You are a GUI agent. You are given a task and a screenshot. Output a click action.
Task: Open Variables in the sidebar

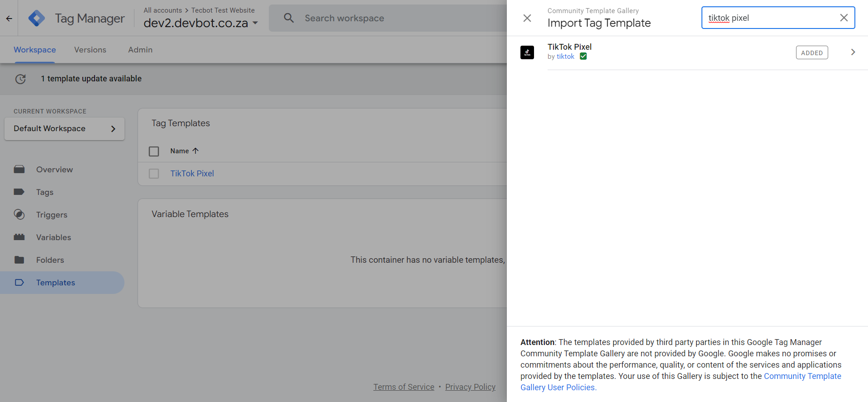53,237
